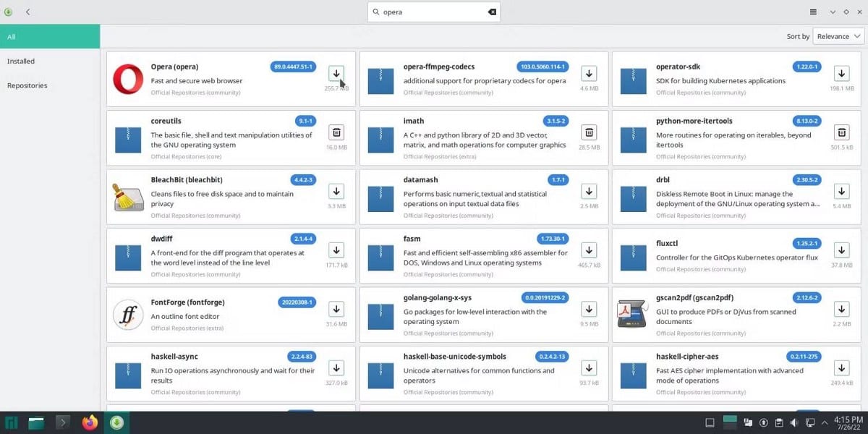
Task: Open the Sort by Relevance dropdown
Action: 837,35
